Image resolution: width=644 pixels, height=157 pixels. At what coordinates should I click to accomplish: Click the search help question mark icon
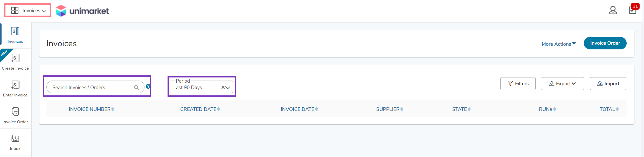pyautogui.click(x=148, y=86)
